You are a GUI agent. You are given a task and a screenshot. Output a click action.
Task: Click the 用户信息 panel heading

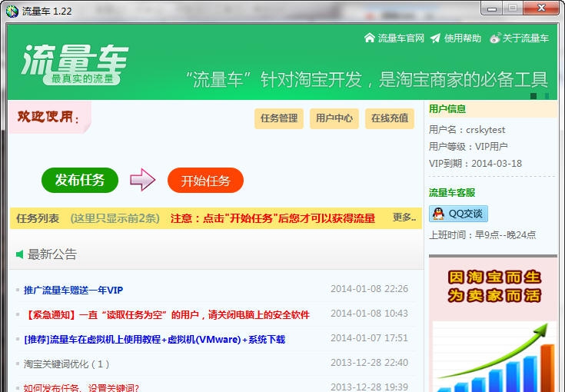coord(447,109)
